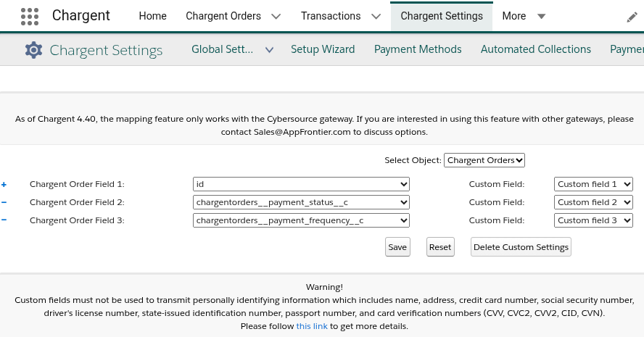
Task: Expand the Global Settings chevron menu
Action: click(x=270, y=50)
